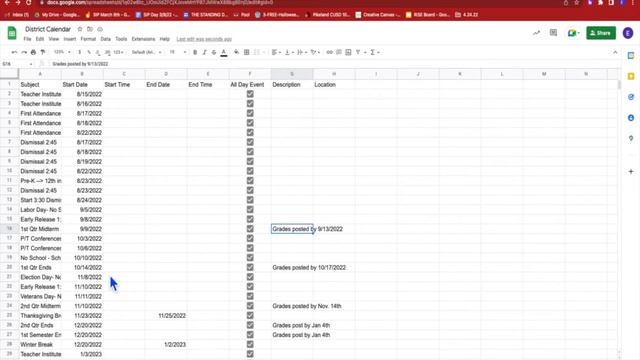Open the Extensions menu
Viewport: 640px width, 360px height.
click(143, 39)
